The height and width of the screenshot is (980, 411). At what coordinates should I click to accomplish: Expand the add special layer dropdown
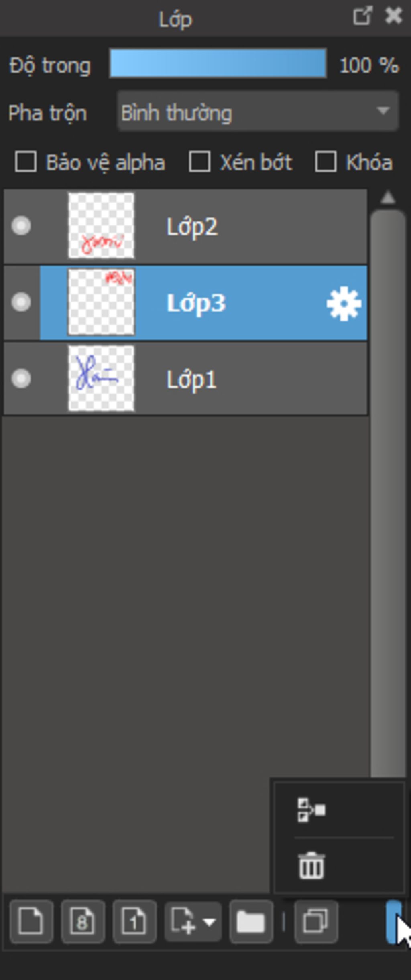[x=193, y=921]
